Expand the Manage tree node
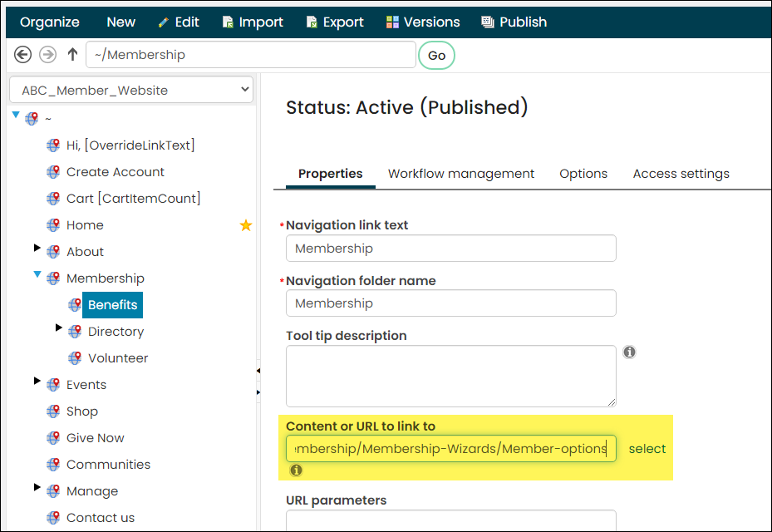 point(37,486)
